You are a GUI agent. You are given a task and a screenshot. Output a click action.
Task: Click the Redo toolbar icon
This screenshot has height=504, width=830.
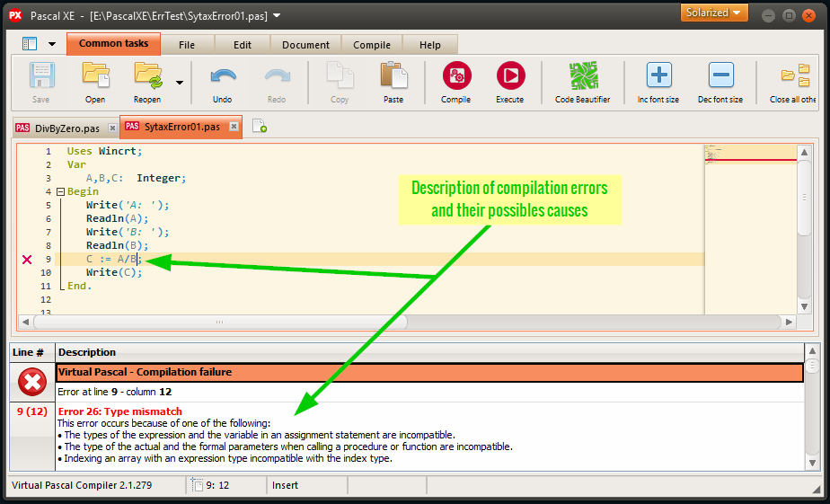[x=277, y=76]
